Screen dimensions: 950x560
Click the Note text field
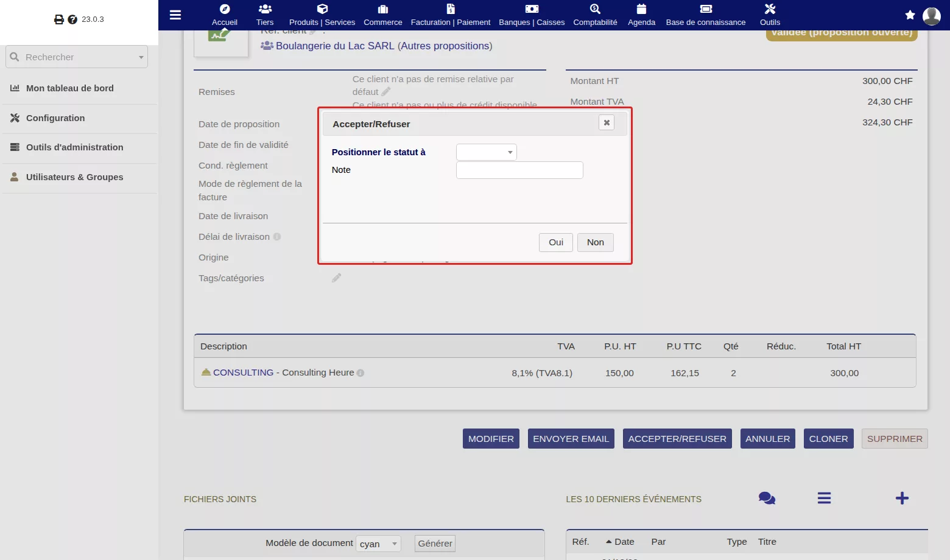tap(519, 170)
